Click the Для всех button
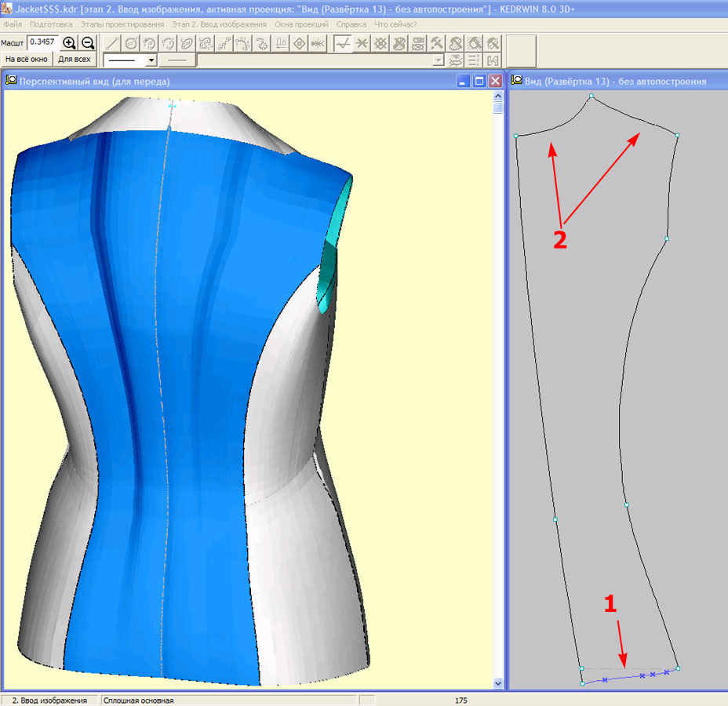 pyautogui.click(x=75, y=60)
